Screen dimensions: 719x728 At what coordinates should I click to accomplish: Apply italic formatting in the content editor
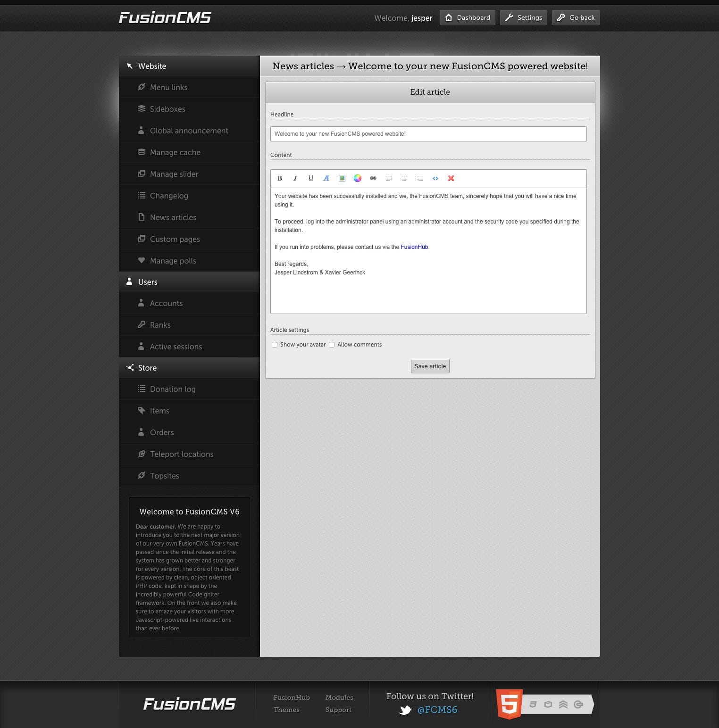tap(295, 178)
